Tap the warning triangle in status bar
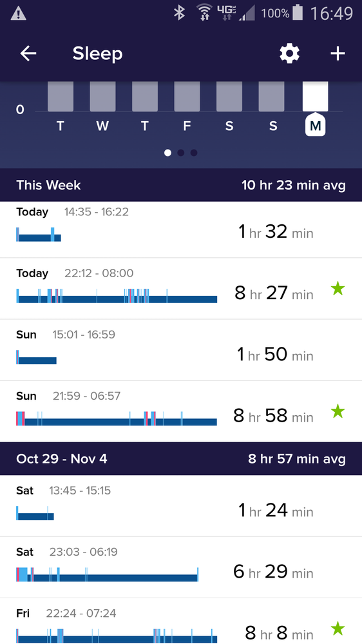 point(19,14)
